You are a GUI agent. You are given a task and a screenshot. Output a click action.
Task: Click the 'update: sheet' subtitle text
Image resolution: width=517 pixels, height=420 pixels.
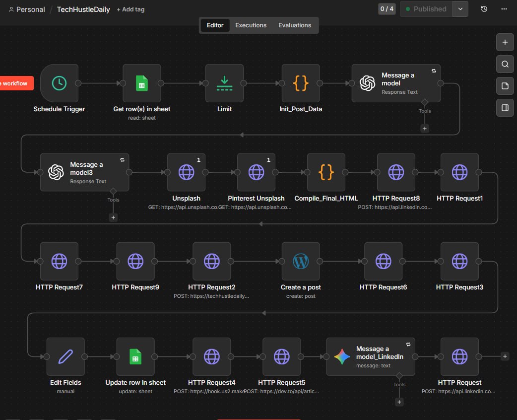(135, 391)
